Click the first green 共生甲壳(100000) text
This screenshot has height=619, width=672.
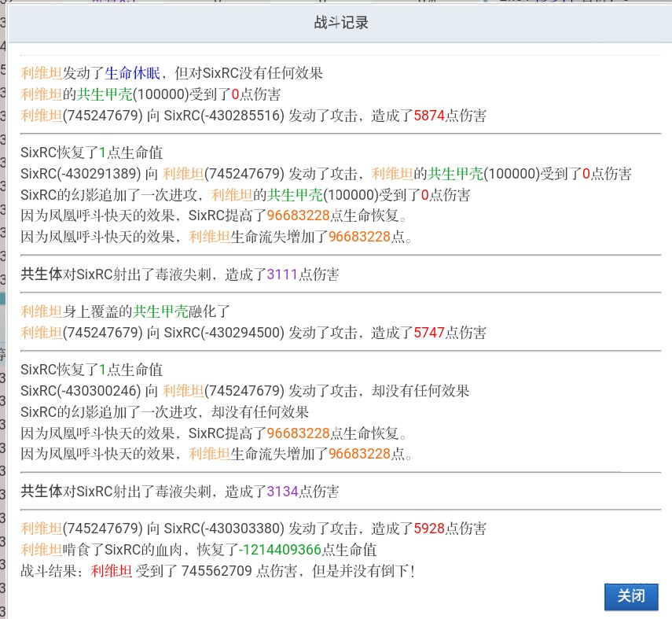[132, 94]
